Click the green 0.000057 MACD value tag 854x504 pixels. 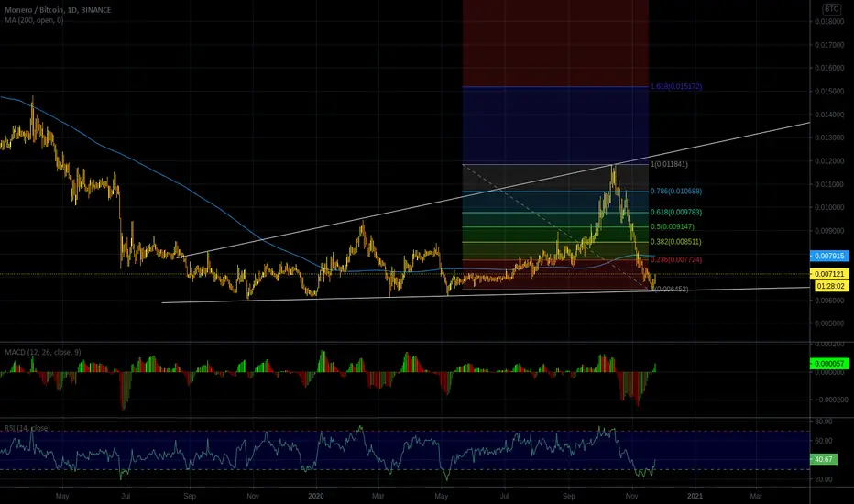click(x=829, y=364)
